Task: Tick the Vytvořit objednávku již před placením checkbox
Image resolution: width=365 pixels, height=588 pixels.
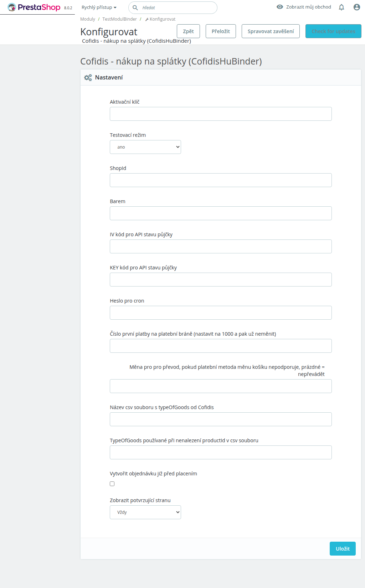Action: pos(112,484)
